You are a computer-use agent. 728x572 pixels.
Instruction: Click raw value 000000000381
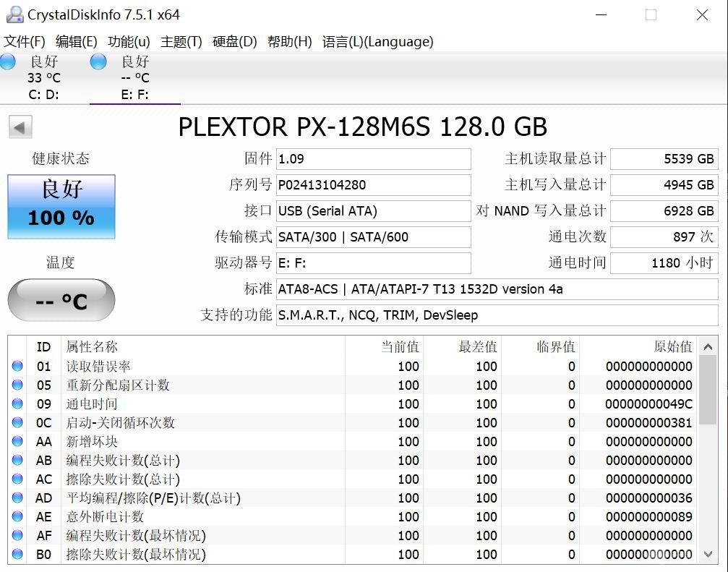[x=648, y=422]
